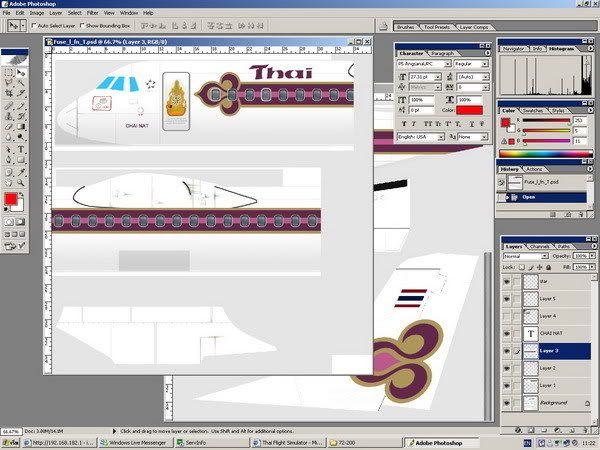Select the Zoom tool
The image size is (600, 450).
pos(21,183)
